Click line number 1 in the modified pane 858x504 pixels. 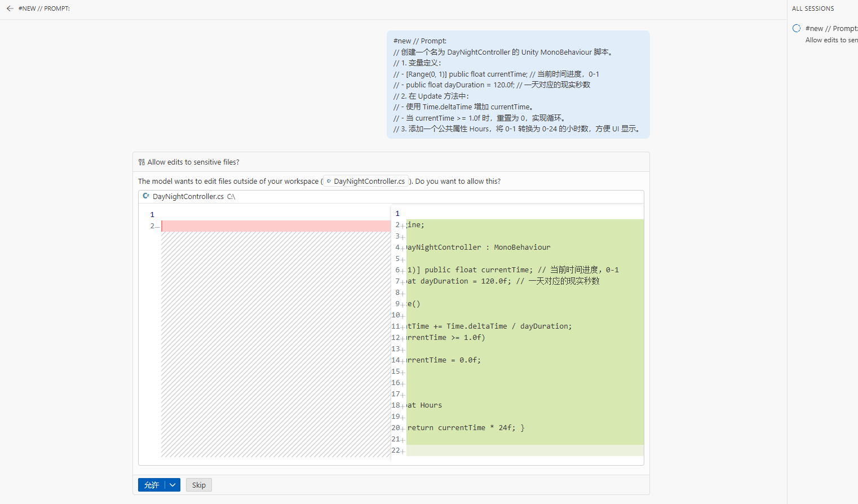397,214
